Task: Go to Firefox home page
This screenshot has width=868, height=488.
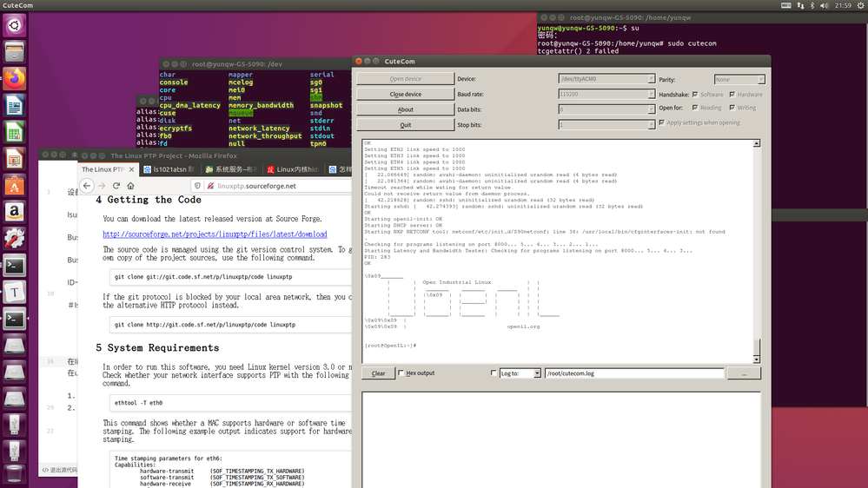Action: [x=130, y=186]
